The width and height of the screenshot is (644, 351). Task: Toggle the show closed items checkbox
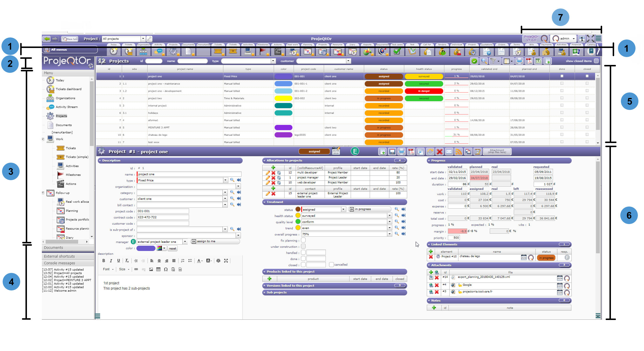[596, 61]
